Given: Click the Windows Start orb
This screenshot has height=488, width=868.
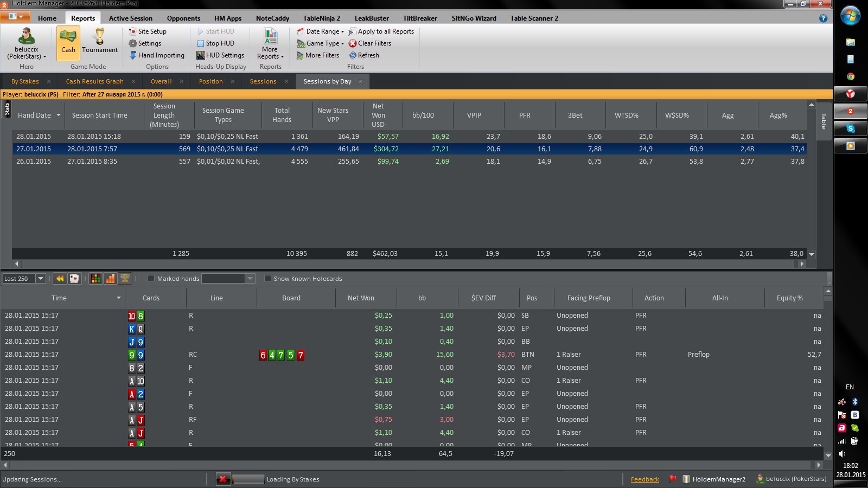Looking at the screenshot, I should [x=850, y=16].
